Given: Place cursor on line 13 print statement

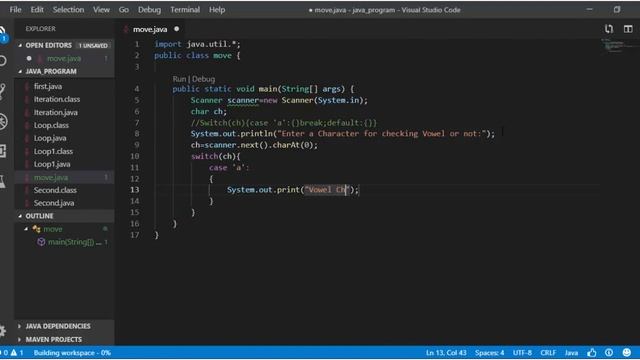Looking at the screenshot, I should 293,190.
